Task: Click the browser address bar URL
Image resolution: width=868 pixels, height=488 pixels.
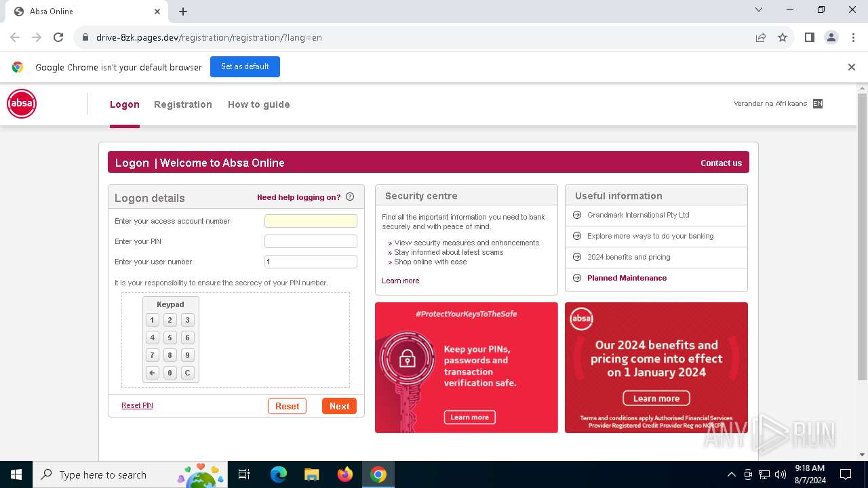Action: pos(209,37)
